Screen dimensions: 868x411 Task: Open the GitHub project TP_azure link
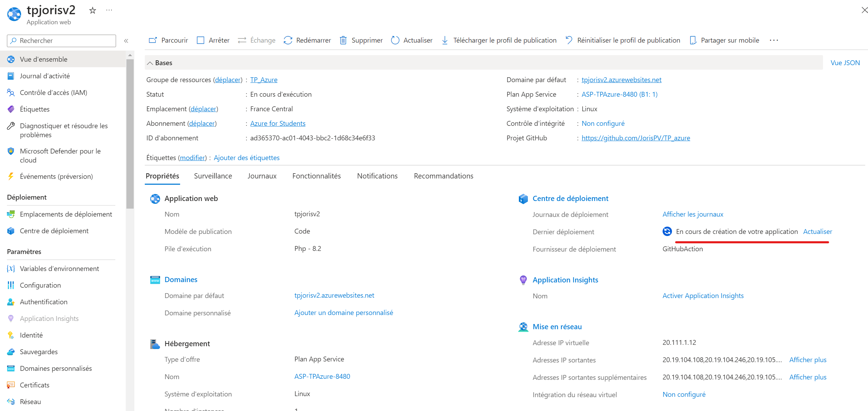[636, 138]
